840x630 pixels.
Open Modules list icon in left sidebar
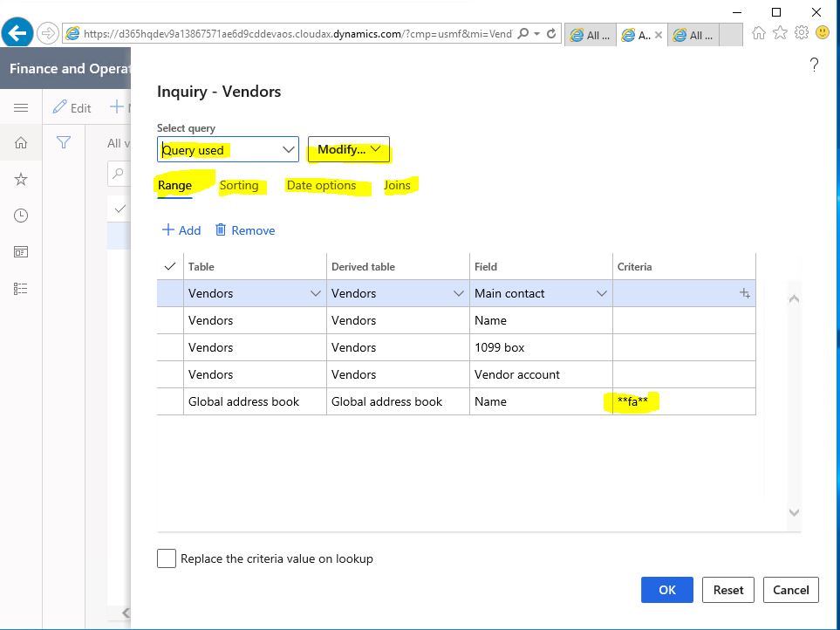coord(21,289)
